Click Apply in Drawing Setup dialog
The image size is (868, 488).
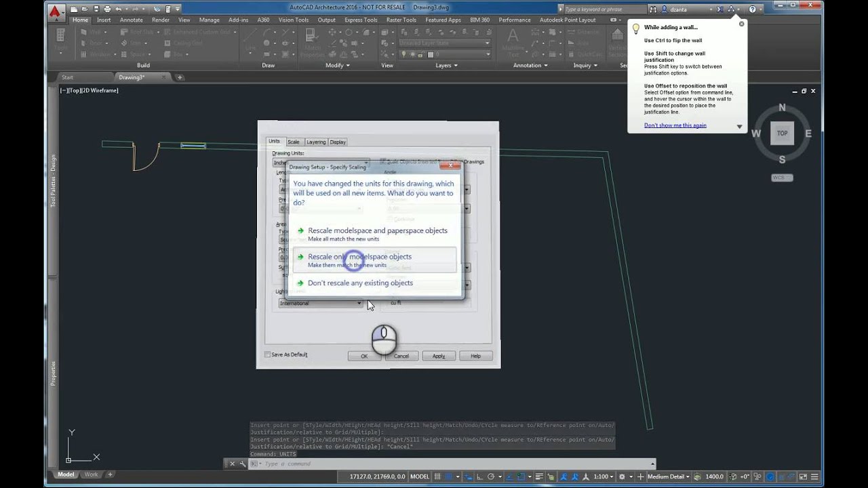click(439, 356)
